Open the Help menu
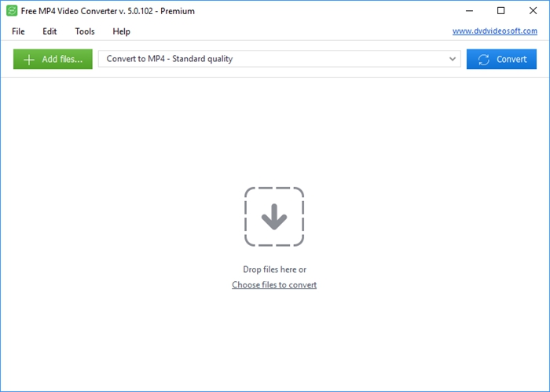Image resolution: width=550 pixels, height=392 pixels. [121, 31]
